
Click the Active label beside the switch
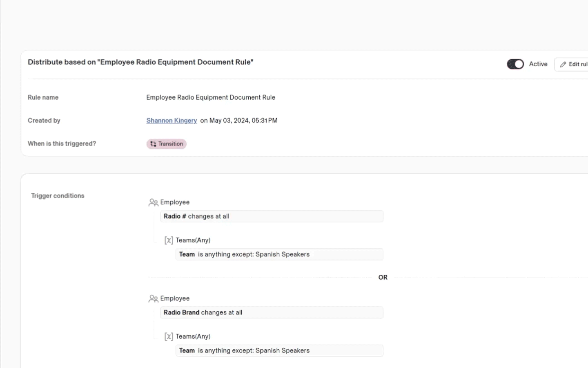click(538, 64)
